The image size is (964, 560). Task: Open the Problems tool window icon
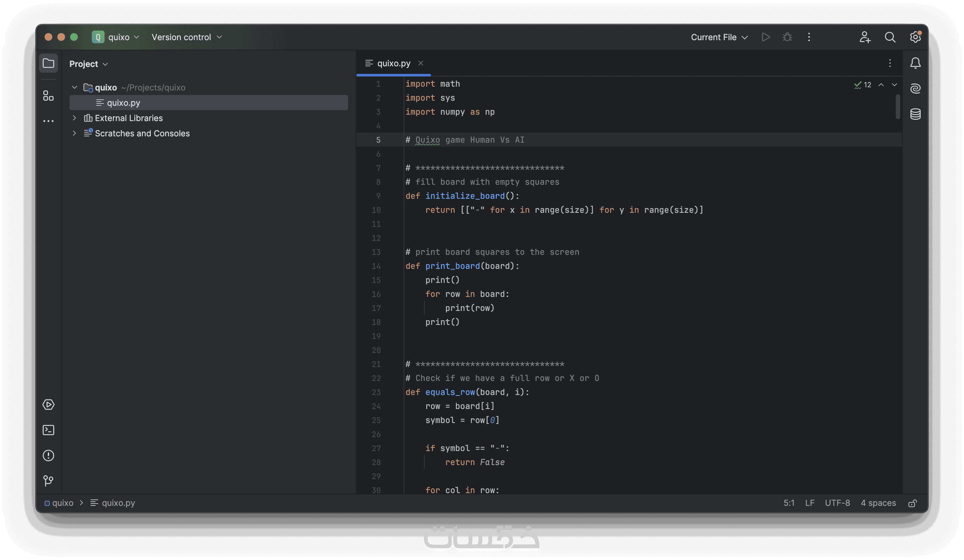48,455
